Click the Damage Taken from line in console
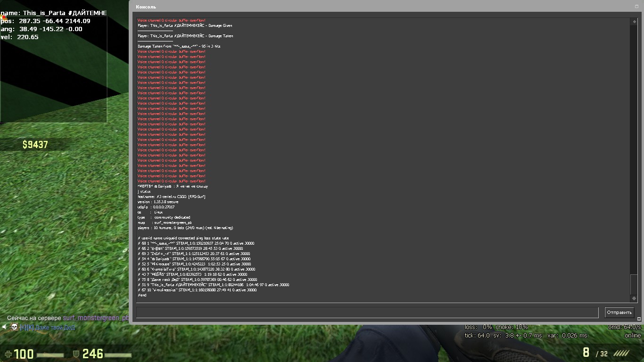The image size is (644, 362). (x=179, y=46)
